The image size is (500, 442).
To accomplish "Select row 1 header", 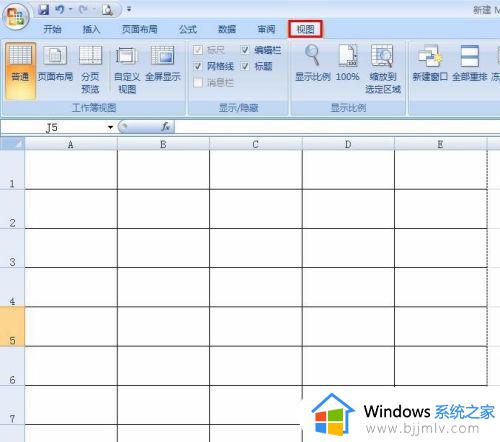I will 12,170.
